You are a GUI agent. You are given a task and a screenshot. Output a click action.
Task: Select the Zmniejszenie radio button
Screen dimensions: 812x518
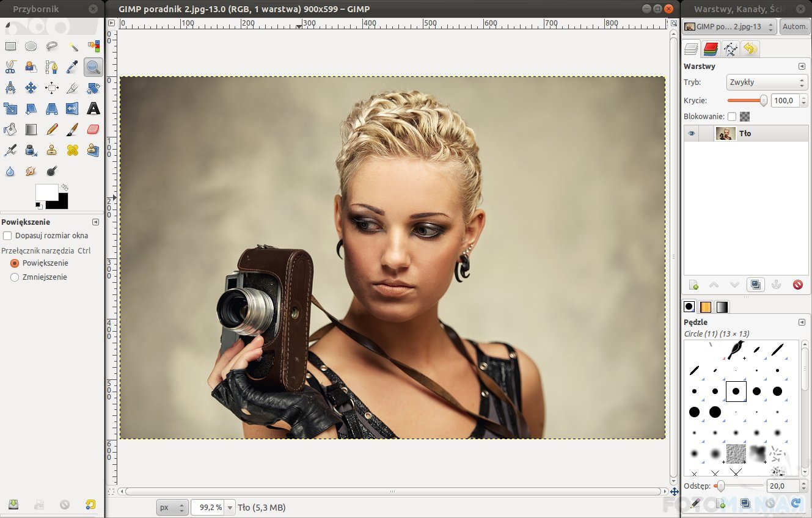[15, 277]
